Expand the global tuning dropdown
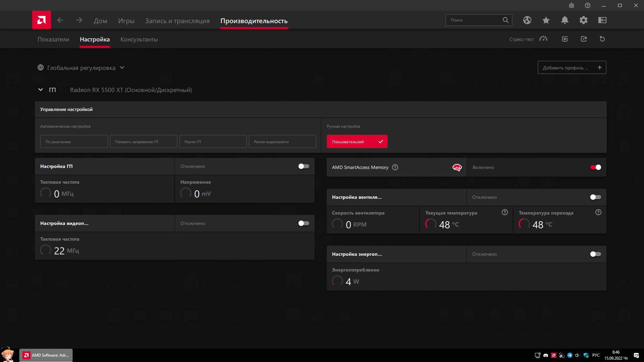 (x=122, y=68)
